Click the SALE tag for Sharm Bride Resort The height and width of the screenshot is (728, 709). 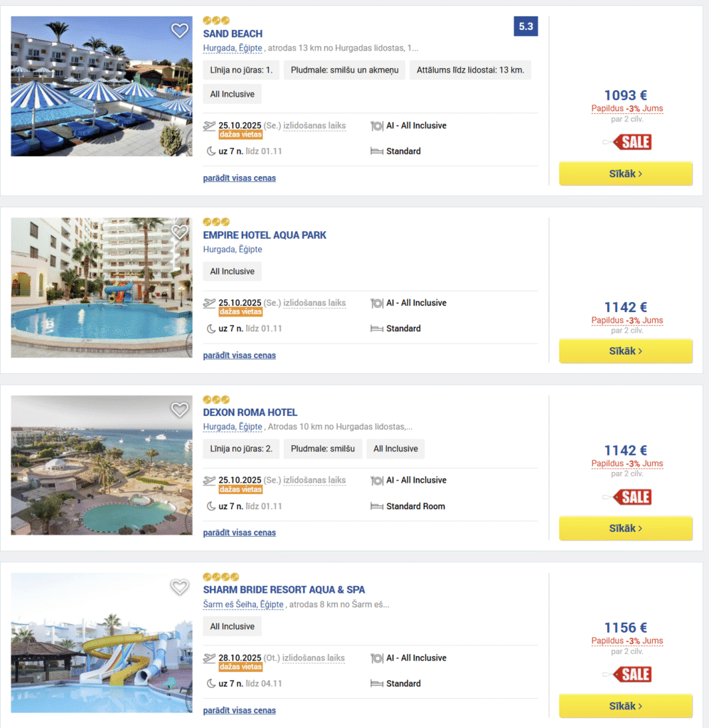point(631,674)
